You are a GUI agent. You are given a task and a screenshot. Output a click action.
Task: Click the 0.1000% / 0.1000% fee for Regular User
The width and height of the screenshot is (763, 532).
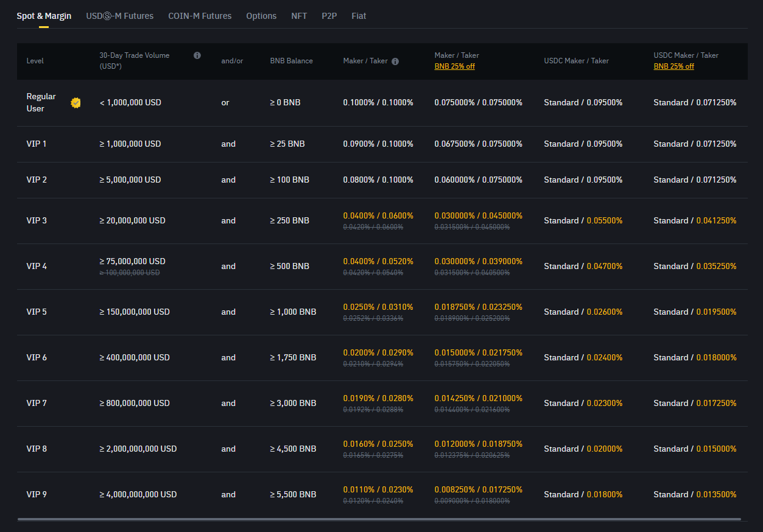click(x=378, y=102)
